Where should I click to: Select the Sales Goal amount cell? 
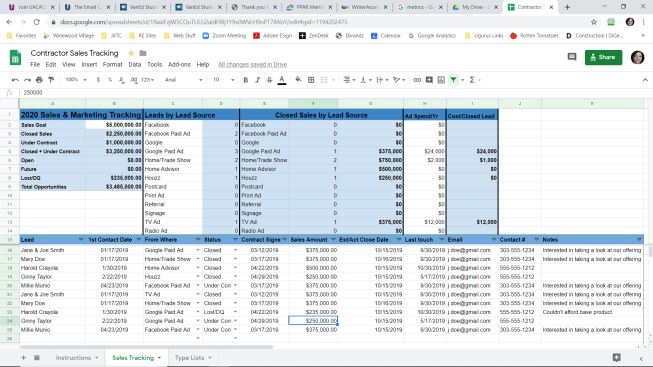tap(115, 125)
